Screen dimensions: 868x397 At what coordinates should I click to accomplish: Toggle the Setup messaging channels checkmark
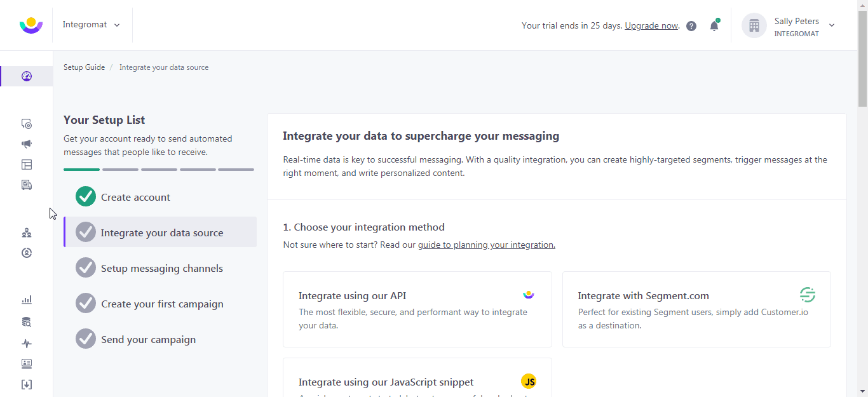click(86, 268)
